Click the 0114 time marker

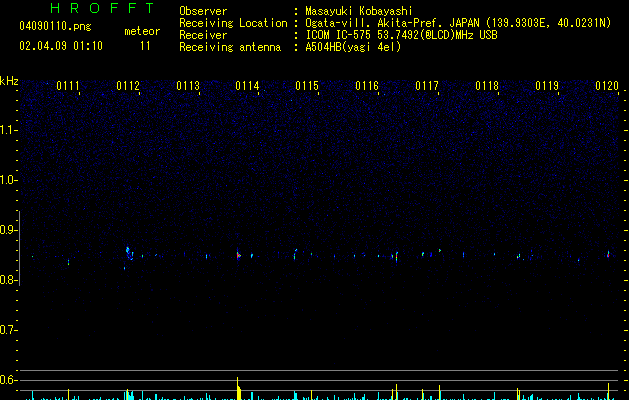click(247, 86)
